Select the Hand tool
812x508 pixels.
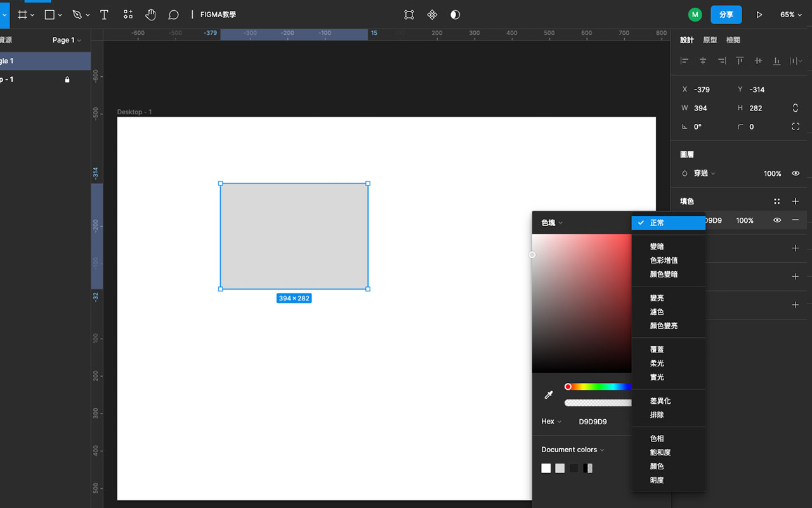click(x=150, y=14)
